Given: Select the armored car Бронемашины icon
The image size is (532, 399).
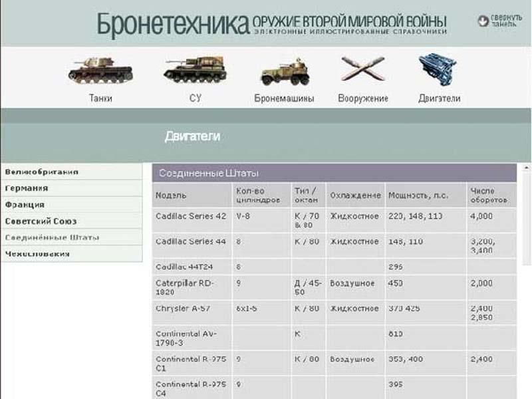Looking at the screenshot, I should pos(284,70).
